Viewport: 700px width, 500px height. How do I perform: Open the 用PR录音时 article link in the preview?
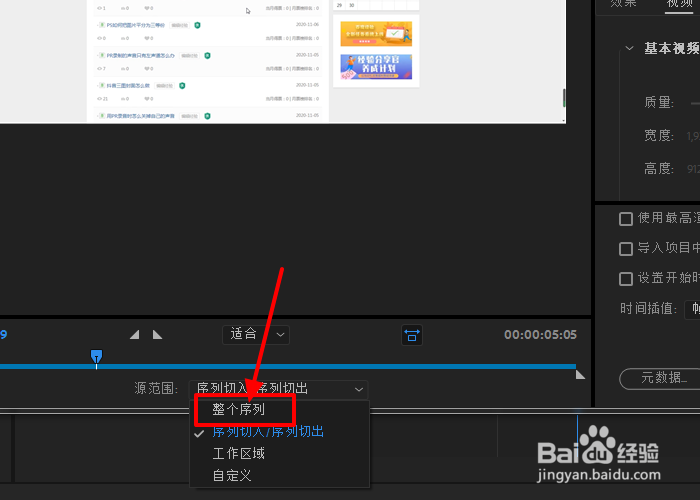point(140,116)
